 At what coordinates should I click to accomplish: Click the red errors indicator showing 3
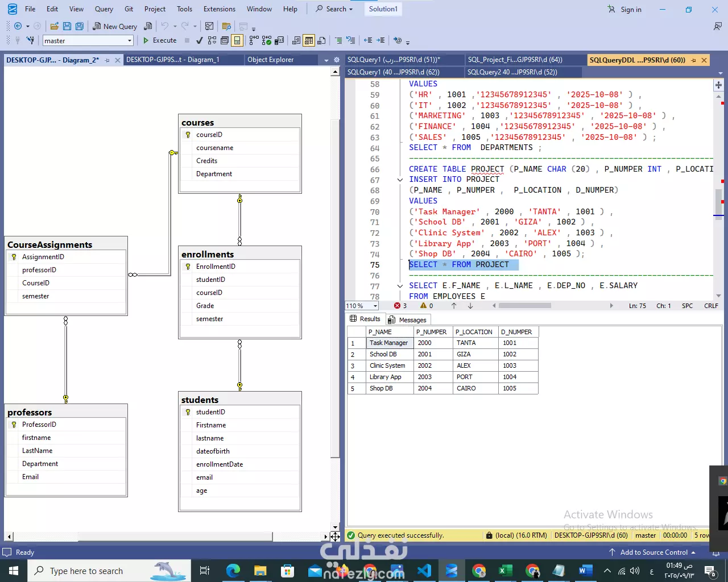[400, 306]
